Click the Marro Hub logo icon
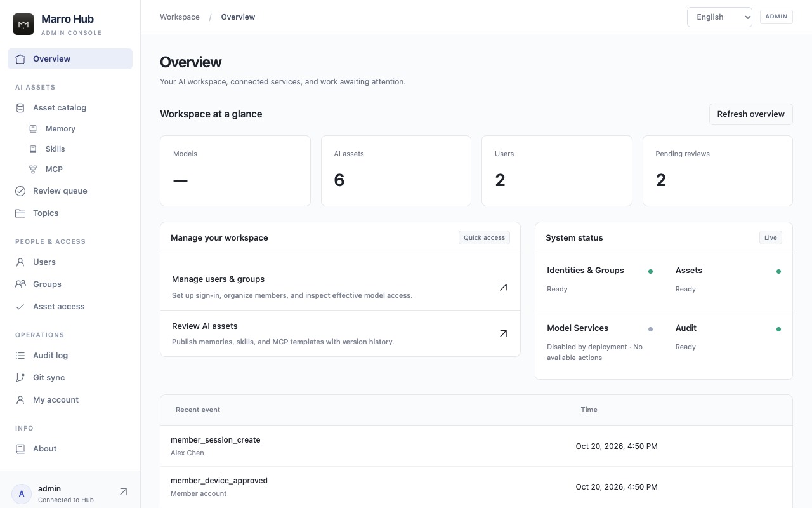 point(23,24)
